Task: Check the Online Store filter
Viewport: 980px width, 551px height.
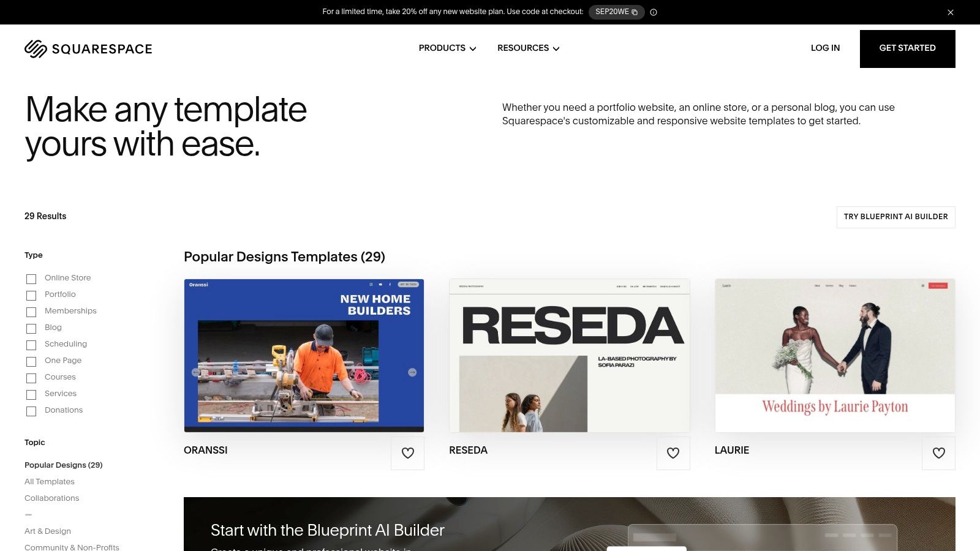Action: (31, 279)
